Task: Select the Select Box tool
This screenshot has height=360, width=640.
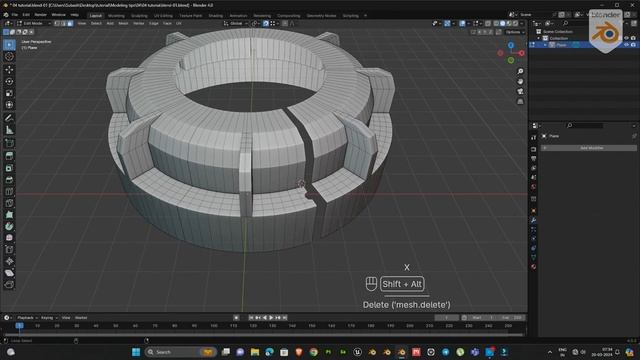Action: point(9,44)
